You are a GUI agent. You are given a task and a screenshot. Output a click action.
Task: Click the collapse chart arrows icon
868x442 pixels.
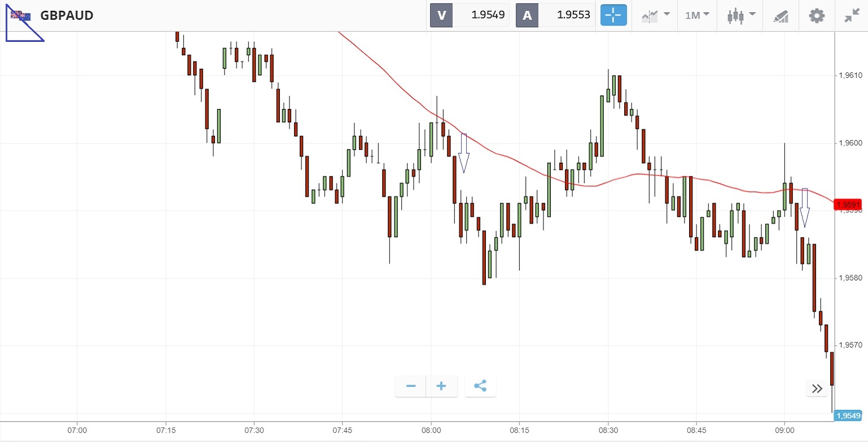pos(852,16)
